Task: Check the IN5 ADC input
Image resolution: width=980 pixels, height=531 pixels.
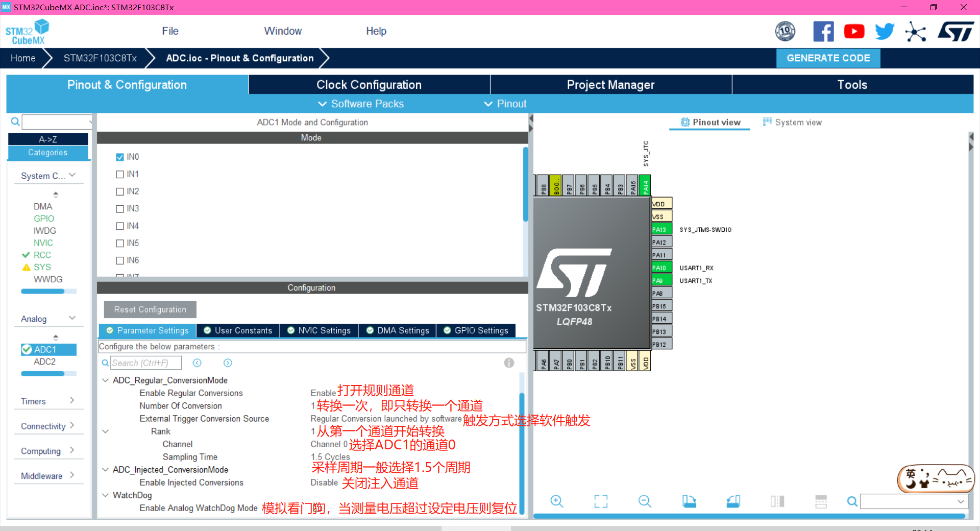Action: (x=119, y=243)
